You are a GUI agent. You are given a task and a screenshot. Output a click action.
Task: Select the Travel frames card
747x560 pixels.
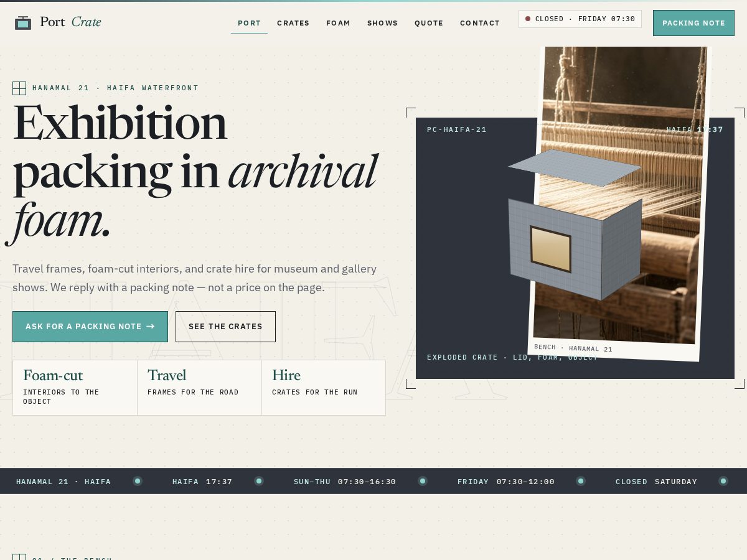(x=199, y=388)
